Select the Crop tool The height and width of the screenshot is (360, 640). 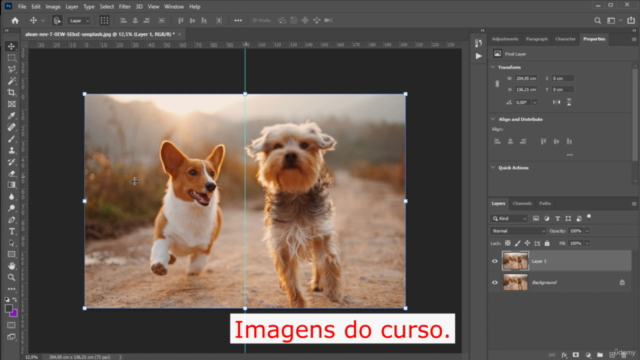11,92
